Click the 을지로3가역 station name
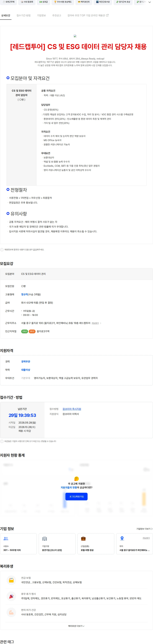This screenshot has height=644, width=153. 43,331
